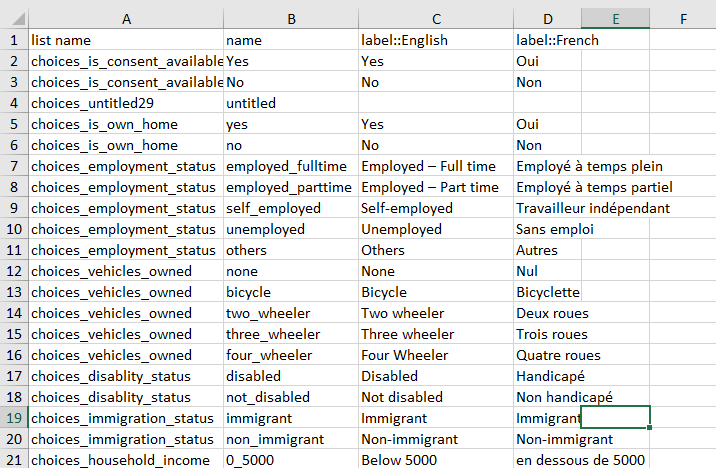716x468 pixels.
Task: Select the 'label::French' header cell
Action: (x=547, y=40)
